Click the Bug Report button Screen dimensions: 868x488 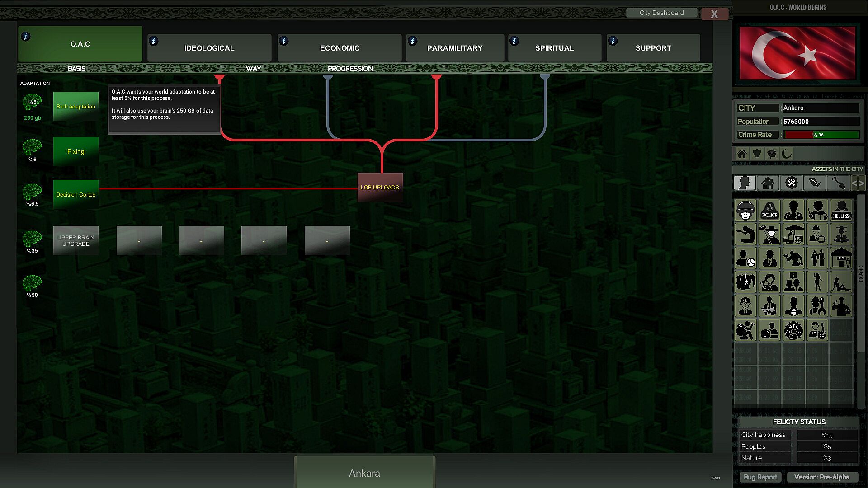(760, 477)
